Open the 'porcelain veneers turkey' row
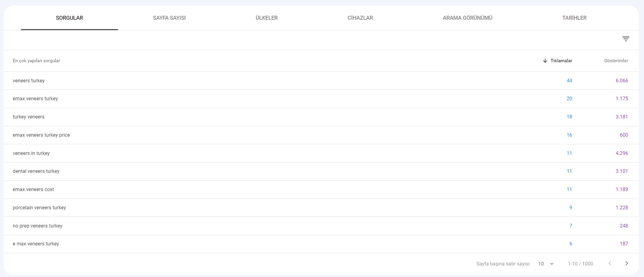 [x=39, y=207]
